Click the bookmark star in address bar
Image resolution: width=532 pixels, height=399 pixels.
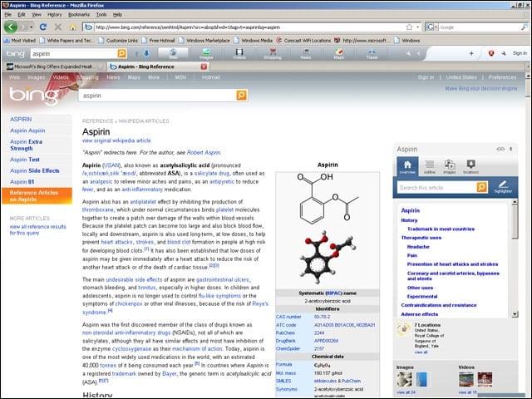409,27
